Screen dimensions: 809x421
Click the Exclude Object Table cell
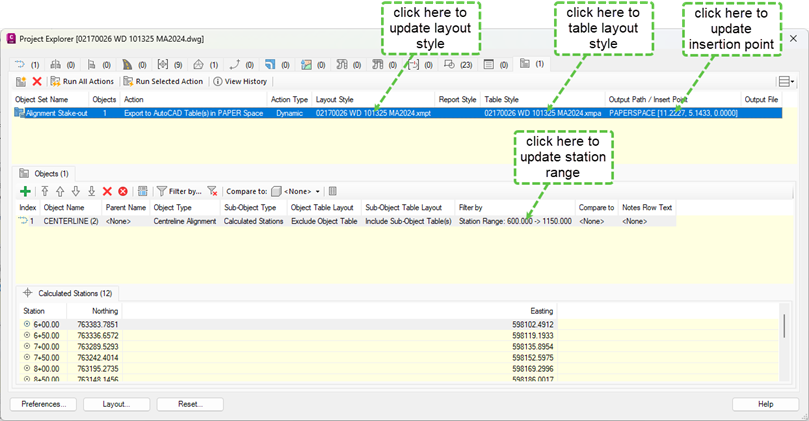coord(324,221)
